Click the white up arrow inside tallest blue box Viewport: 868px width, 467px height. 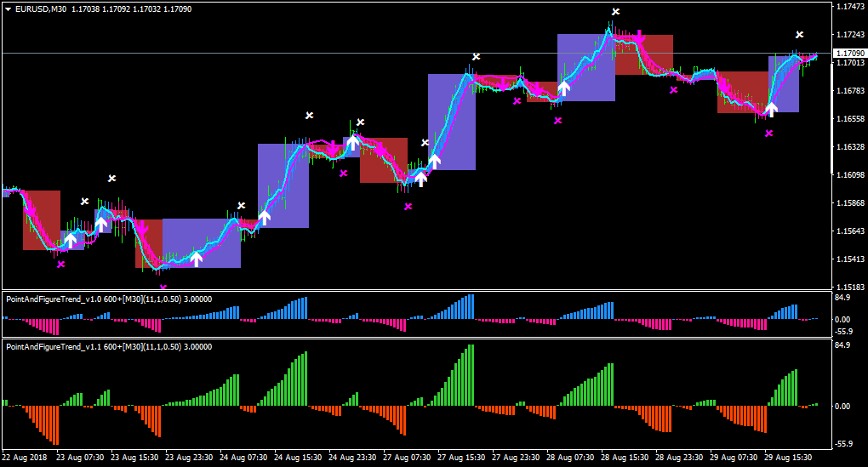435,162
